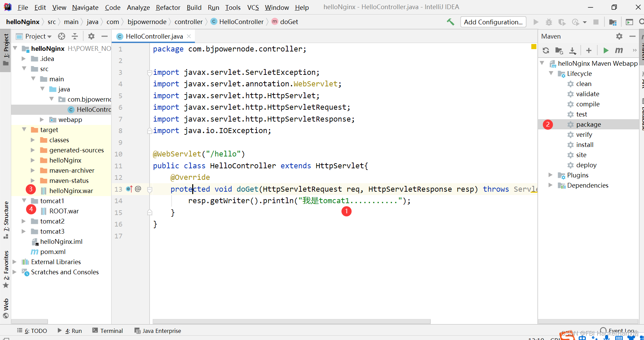Click the Debug bug icon in toolbar

pos(549,22)
